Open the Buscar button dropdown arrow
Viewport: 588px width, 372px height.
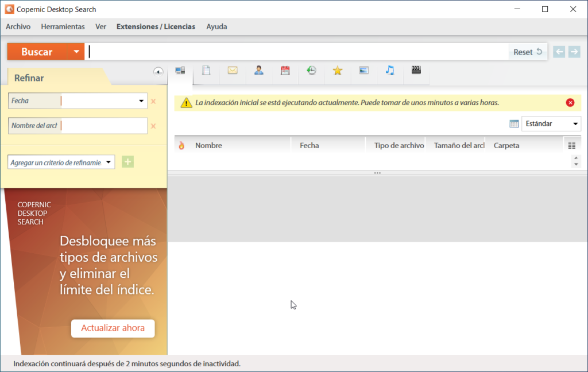tap(76, 52)
